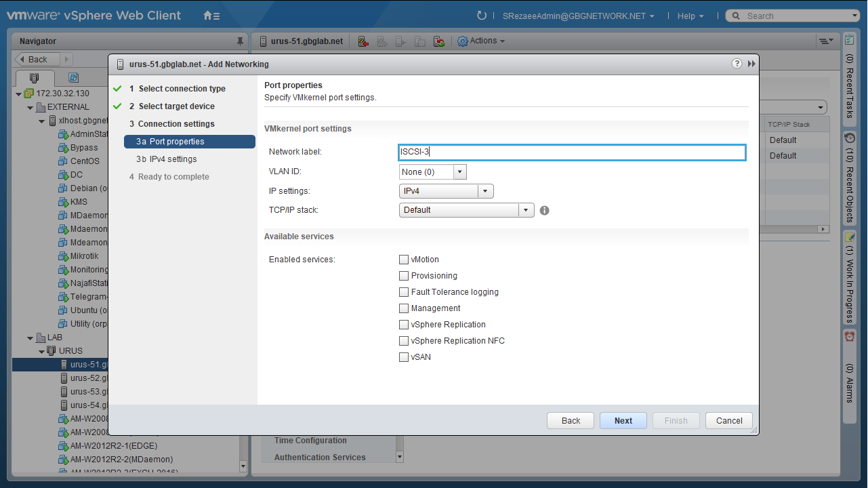Select step 3a Port properties

point(190,142)
